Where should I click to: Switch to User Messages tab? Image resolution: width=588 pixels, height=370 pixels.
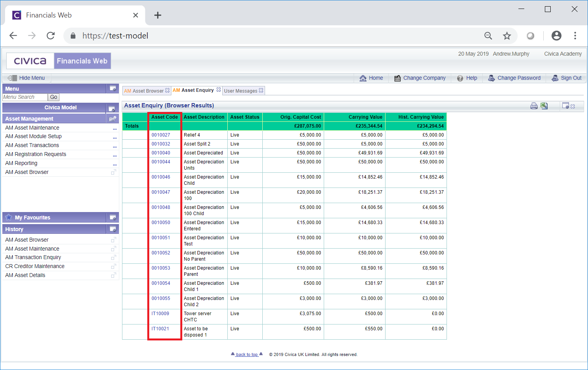[241, 91]
